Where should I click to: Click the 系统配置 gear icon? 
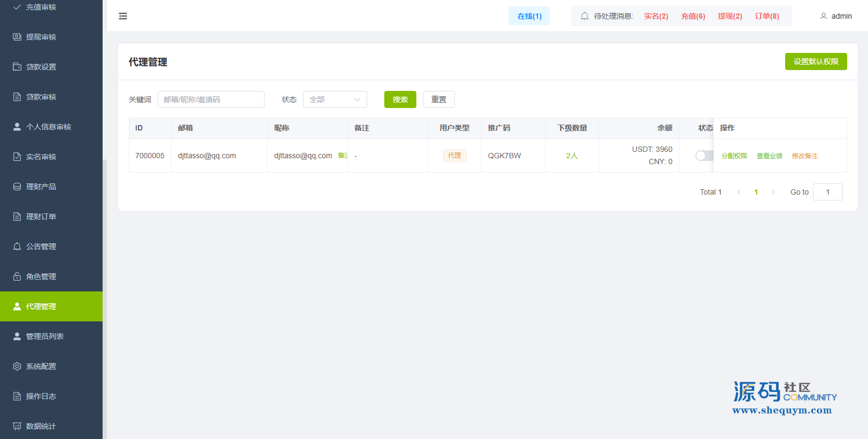click(x=17, y=366)
